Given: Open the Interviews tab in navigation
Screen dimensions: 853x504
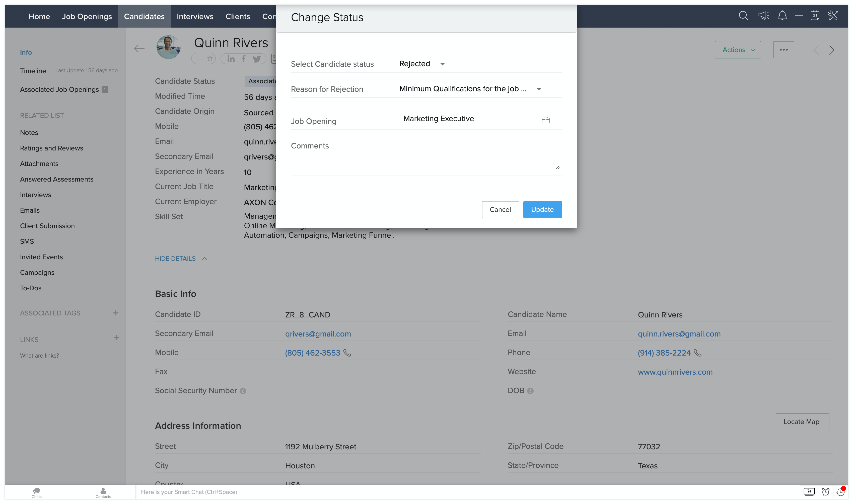Looking at the screenshot, I should tap(195, 16).
